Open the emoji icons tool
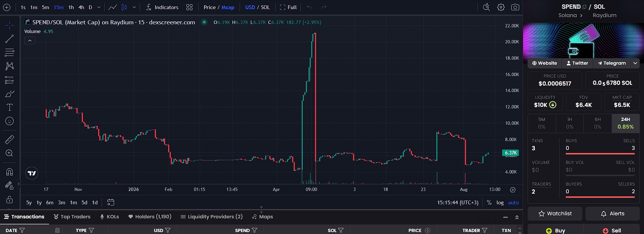The image size is (644, 234). 10,121
